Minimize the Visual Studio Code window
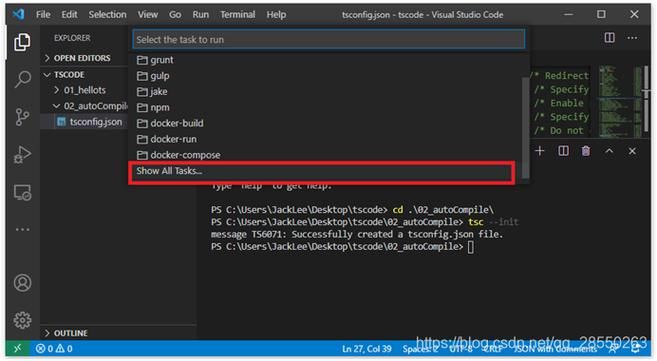This screenshot has width=657, height=361. coord(569,14)
